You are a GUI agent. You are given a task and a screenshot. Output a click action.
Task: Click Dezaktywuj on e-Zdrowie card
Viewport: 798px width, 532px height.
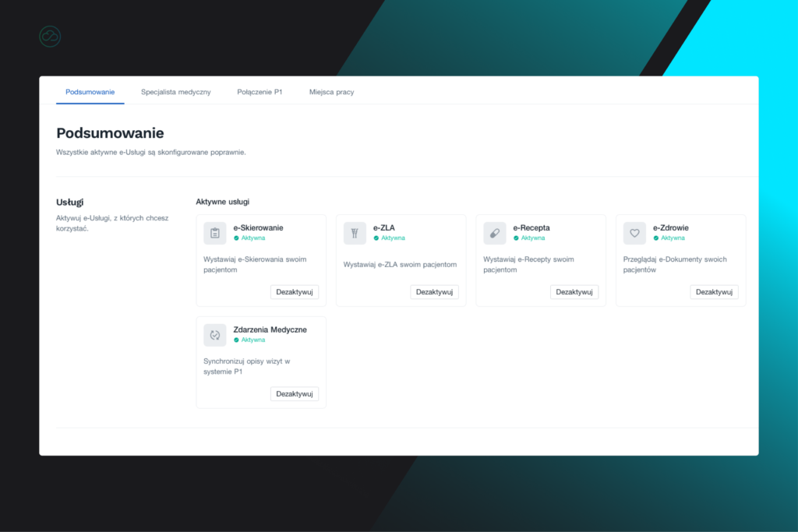[714, 292]
